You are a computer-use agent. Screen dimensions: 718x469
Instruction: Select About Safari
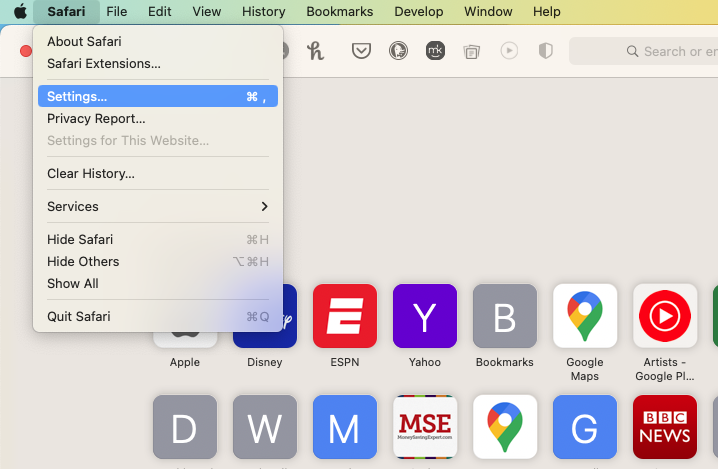(158, 42)
